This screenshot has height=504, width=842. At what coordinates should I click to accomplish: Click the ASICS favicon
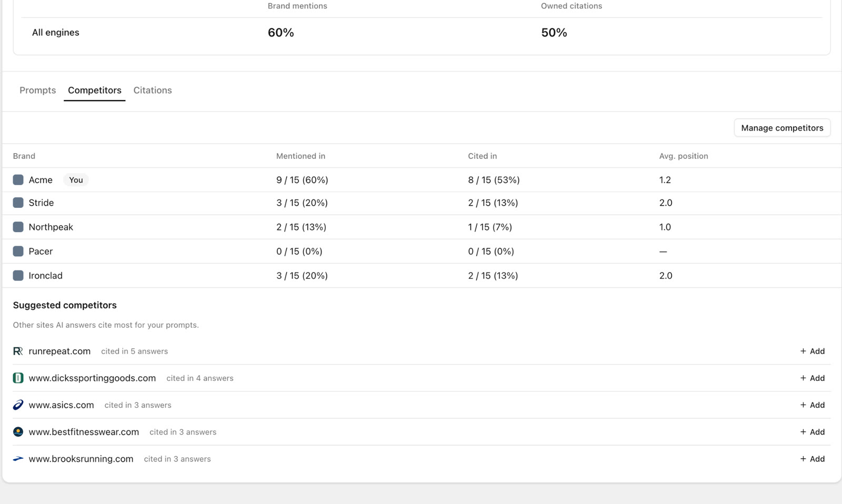(18, 405)
